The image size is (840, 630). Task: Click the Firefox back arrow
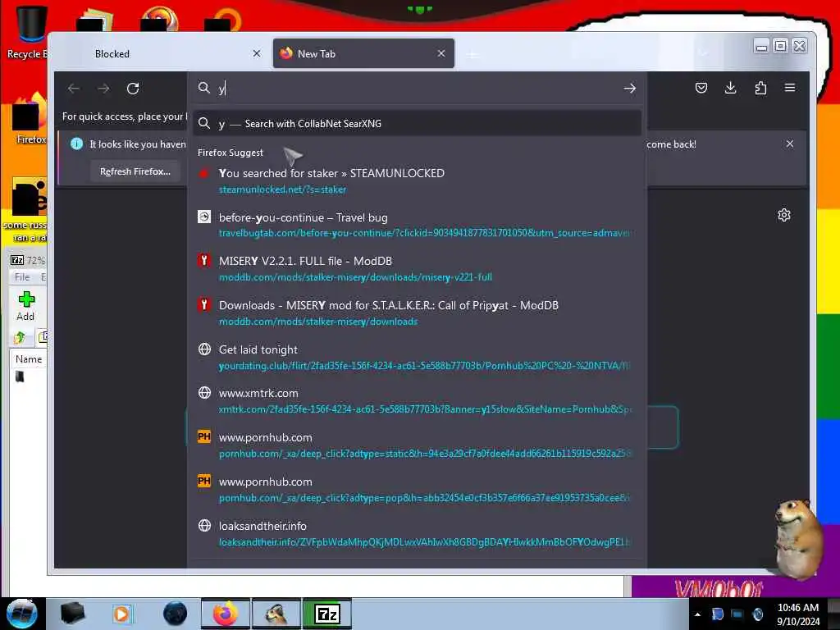[x=73, y=89]
